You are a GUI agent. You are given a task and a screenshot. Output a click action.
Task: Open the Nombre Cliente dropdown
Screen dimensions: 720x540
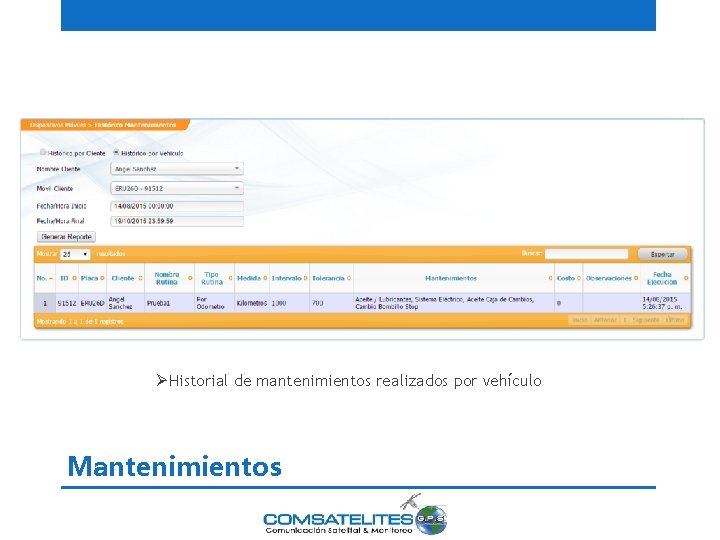pos(177,169)
